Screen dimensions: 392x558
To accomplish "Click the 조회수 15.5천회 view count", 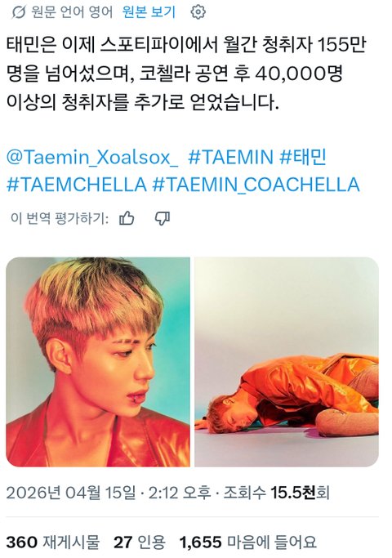I will click(x=276, y=493).
